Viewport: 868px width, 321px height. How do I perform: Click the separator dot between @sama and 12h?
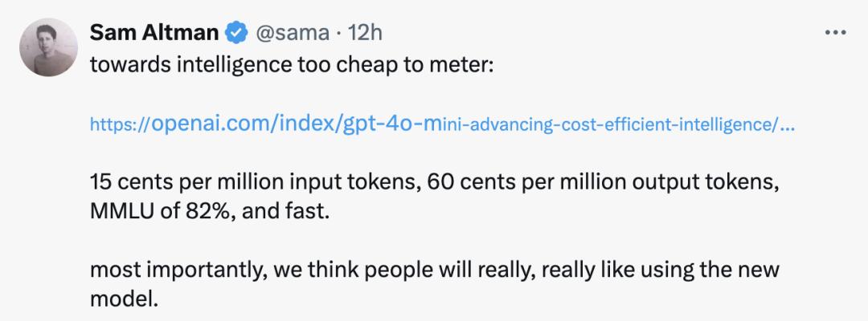(338, 34)
